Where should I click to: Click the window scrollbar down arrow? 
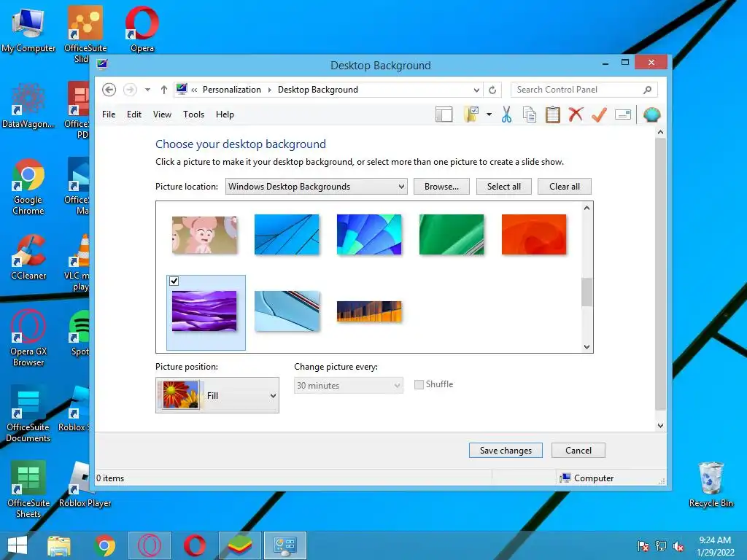pos(660,426)
